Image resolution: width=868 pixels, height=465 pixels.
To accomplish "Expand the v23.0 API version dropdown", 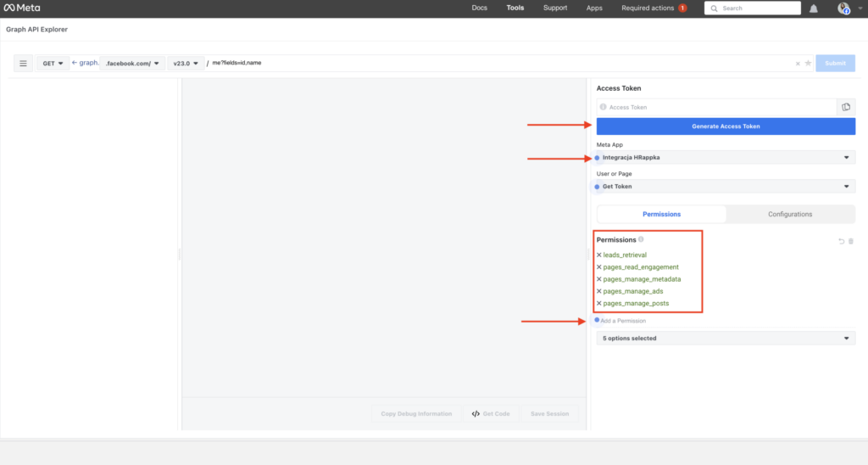I will pyautogui.click(x=186, y=64).
